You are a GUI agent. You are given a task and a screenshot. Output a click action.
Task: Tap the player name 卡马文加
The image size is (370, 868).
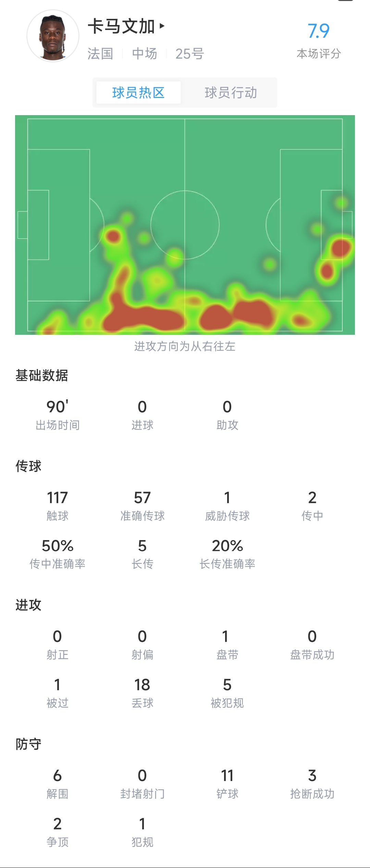(x=121, y=26)
